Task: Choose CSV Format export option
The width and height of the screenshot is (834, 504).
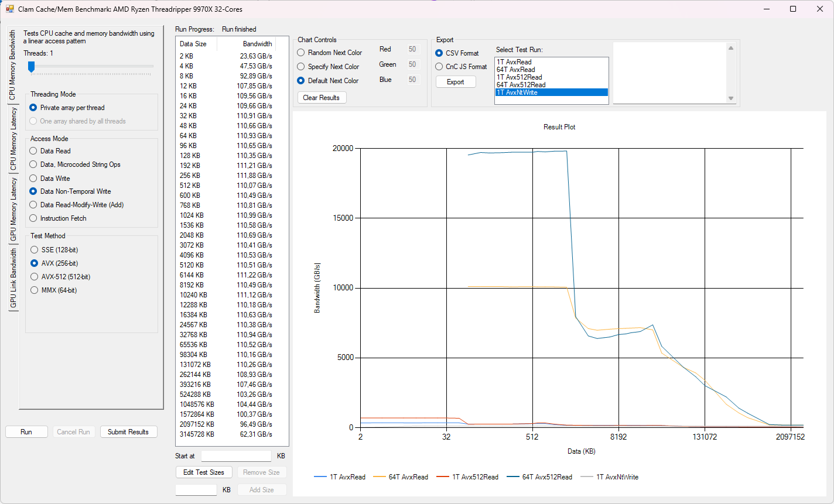Action: click(457, 53)
